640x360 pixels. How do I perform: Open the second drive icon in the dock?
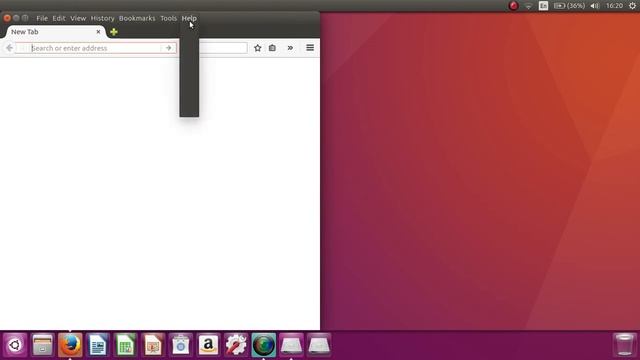pyautogui.click(x=319, y=345)
